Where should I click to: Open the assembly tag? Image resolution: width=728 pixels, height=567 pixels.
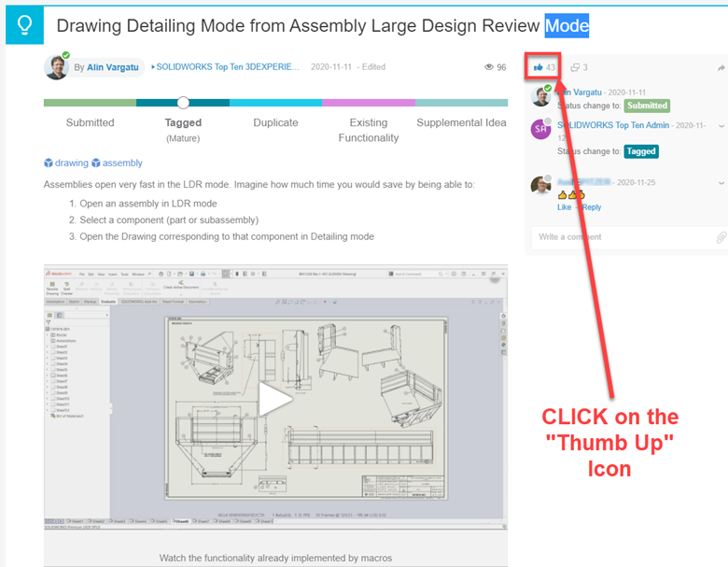click(x=117, y=163)
